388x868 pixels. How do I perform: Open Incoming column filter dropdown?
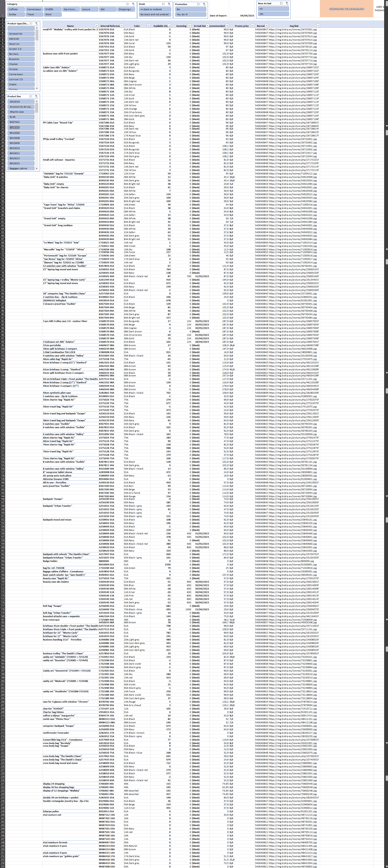click(x=190, y=26)
